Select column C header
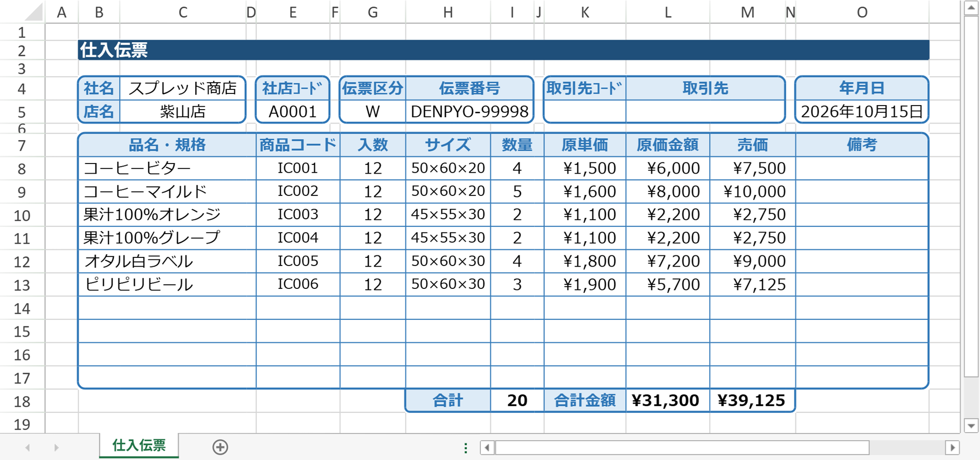Viewport: 980px width, 460px height. (x=183, y=12)
